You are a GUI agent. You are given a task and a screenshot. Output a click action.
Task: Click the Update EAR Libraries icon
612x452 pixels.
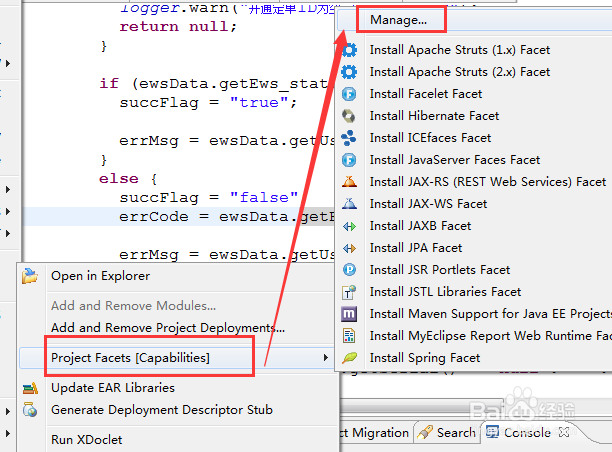tap(30, 388)
